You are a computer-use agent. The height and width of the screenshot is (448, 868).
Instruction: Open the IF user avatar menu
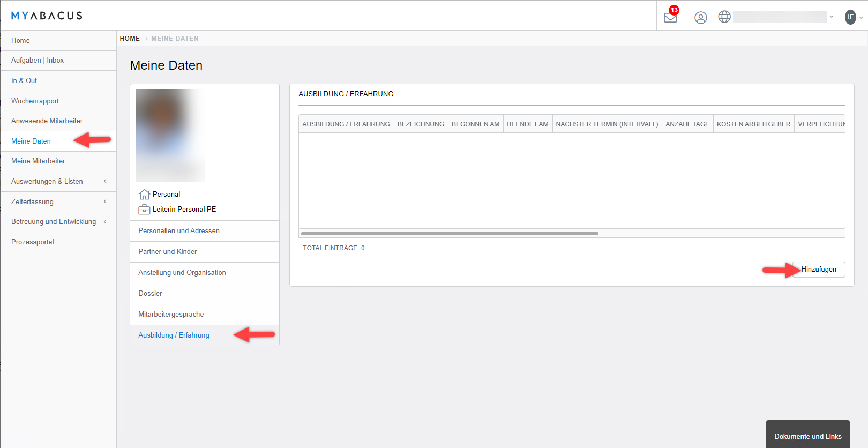[850, 17]
